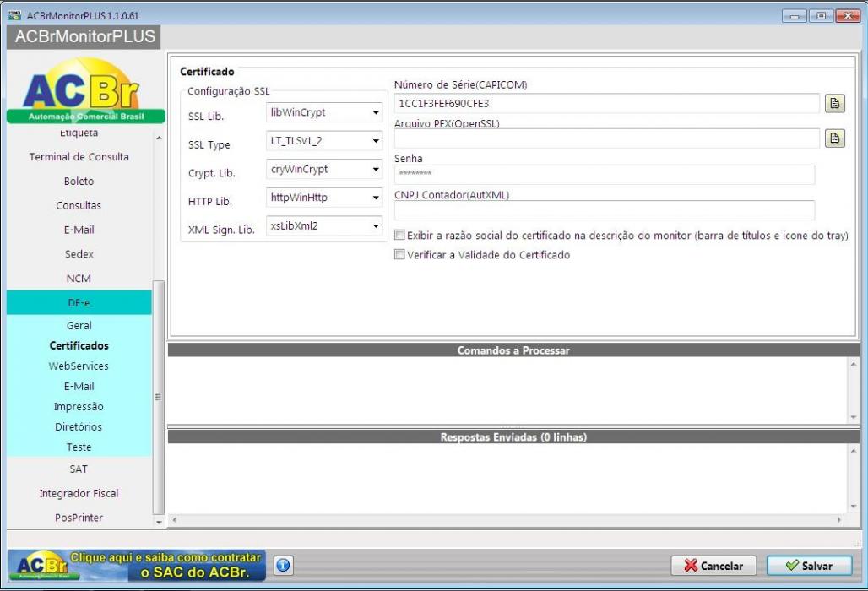Open the Teste sub-item
Viewport: 868px width, 591px height.
(79, 447)
